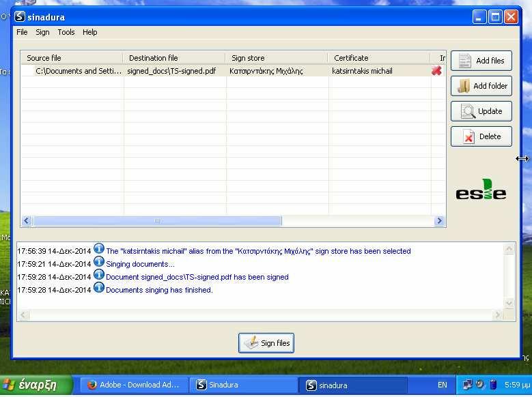Click the sinadura app icon in title bar

click(x=20, y=16)
